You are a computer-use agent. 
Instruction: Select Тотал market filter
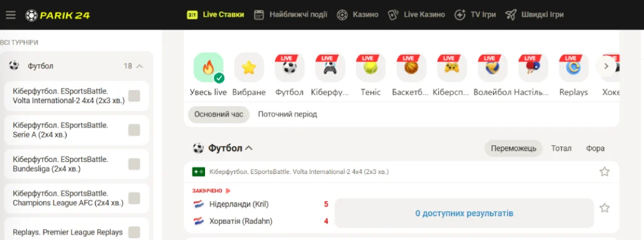561,148
